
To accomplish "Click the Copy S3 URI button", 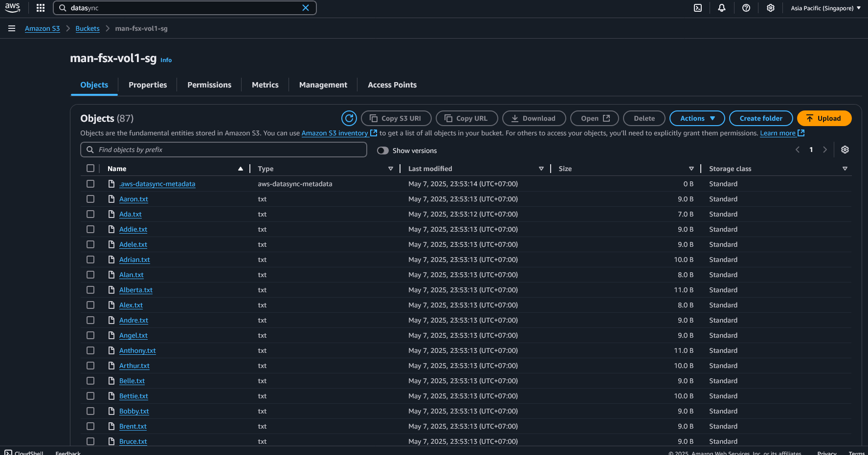I will point(396,118).
